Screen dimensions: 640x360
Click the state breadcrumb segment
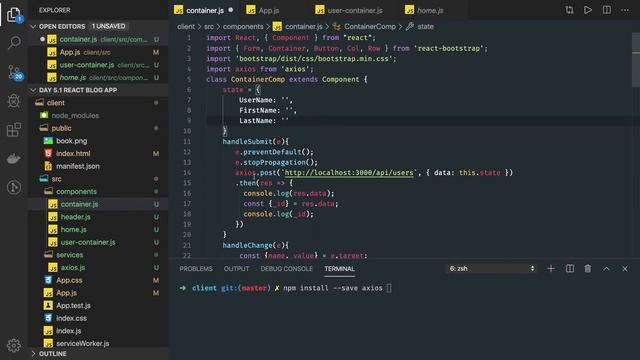point(425,27)
